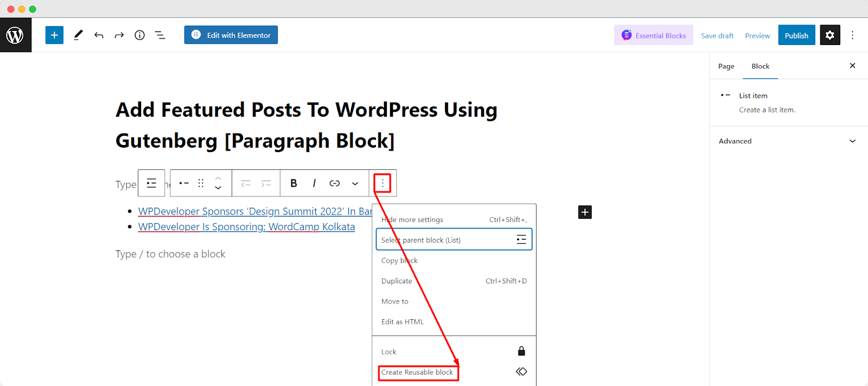This screenshot has width=868, height=386.
Task: Toggle bold formatting
Action: 293,183
